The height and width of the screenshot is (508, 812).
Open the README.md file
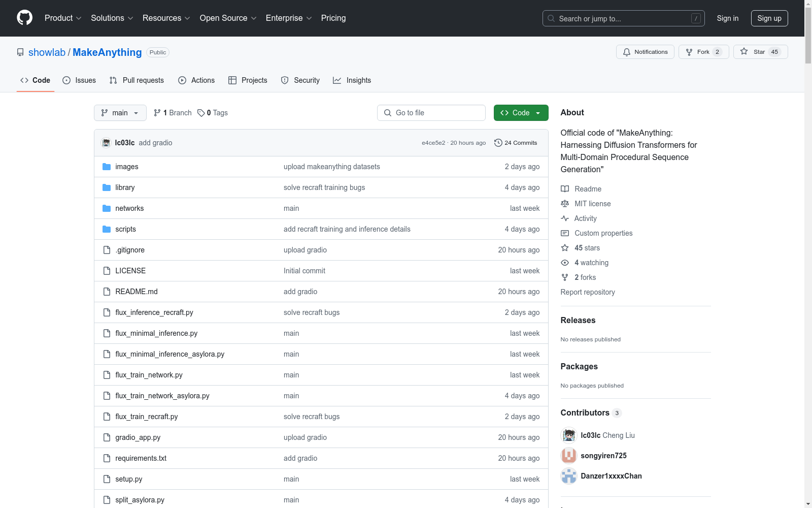pyautogui.click(x=137, y=292)
